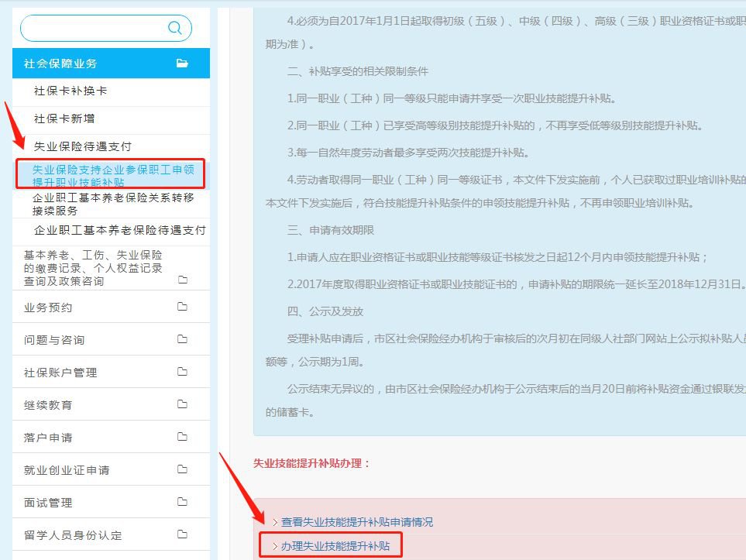Click 办理失业技能提升补贴 link
Image resolution: width=746 pixels, height=560 pixels.
[x=335, y=547]
